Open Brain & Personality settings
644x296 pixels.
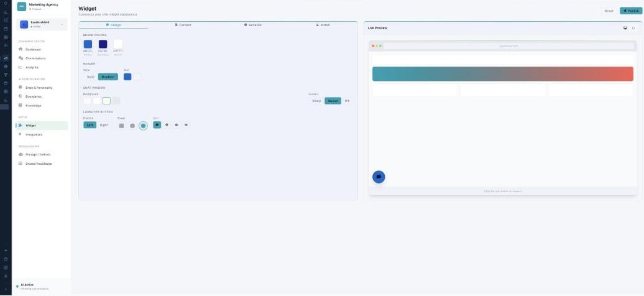click(42, 88)
